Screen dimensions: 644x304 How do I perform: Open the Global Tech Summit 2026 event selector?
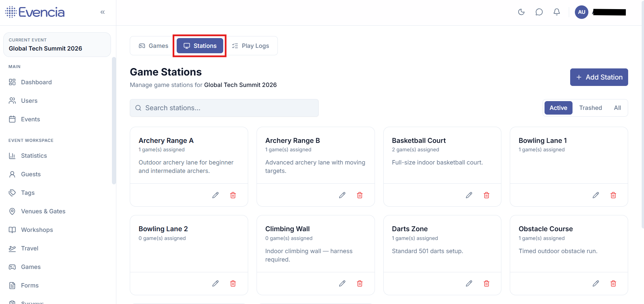pyautogui.click(x=57, y=44)
